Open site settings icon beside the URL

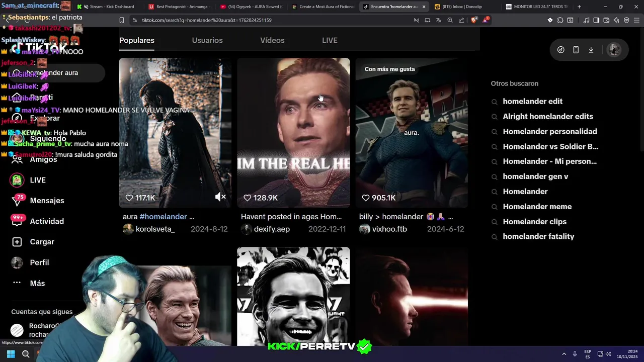tap(134, 20)
